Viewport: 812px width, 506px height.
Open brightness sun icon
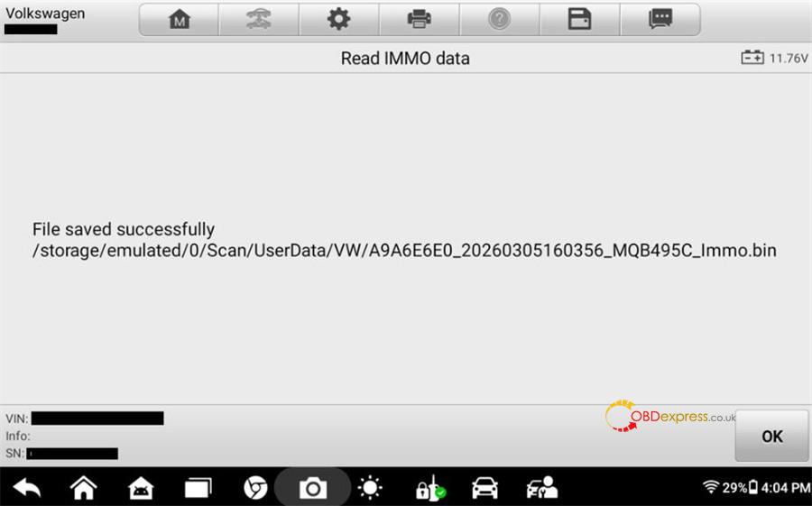pyautogui.click(x=370, y=488)
